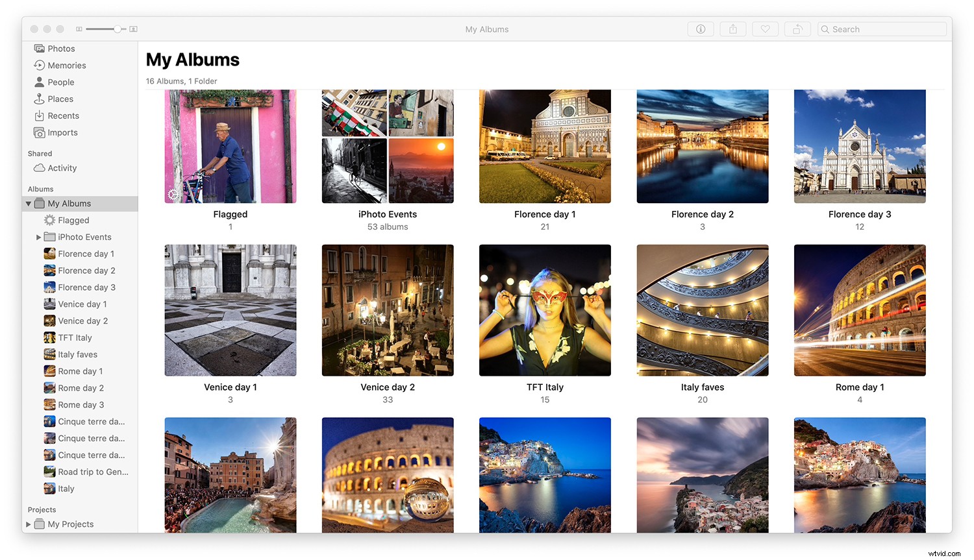This screenshot has height=560, width=974.
Task: Open the Imports view
Action: click(62, 132)
